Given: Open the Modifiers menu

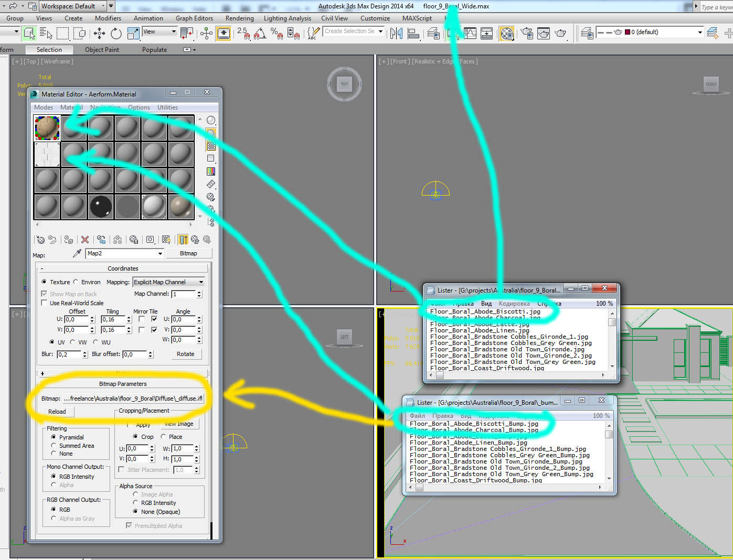Looking at the screenshot, I should point(108,18).
